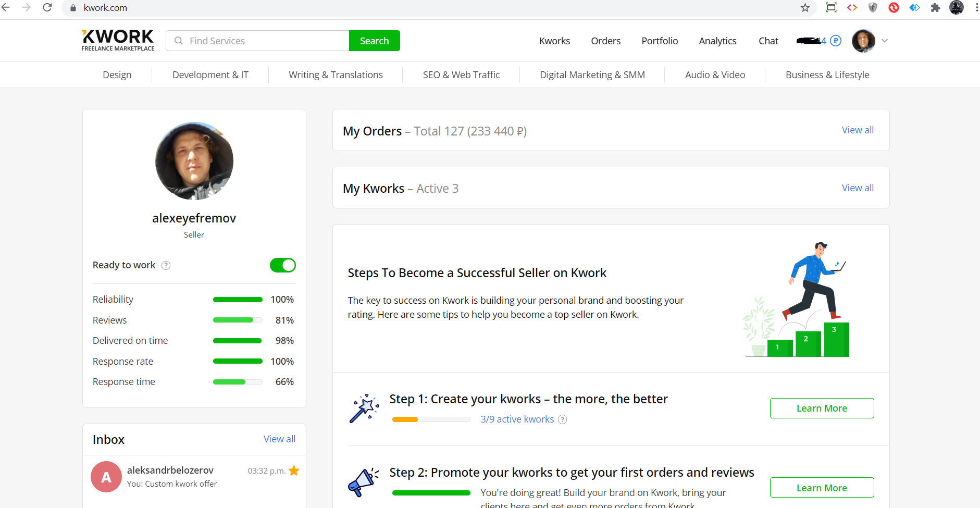980x508 pixels.
Task: Reload the page with refresh icon
Action: (47, 7)
